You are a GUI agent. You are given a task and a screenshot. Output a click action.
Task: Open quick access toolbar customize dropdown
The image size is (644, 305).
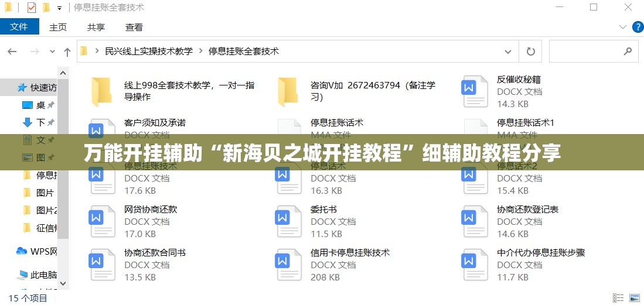[x=60, y=8]
